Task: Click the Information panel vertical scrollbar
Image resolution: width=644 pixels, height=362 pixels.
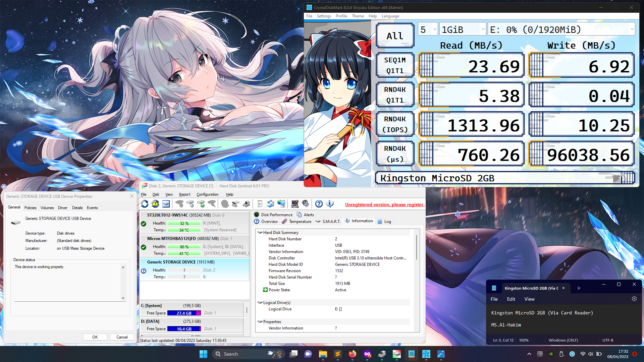Action: (x=417, y=247)
